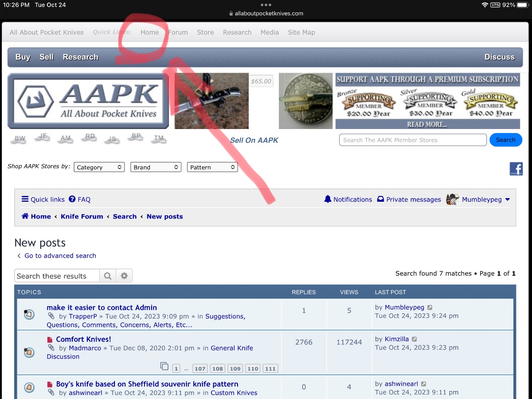Open the Category dropdown
The width and height of the screenshot is (532, 399).
click(x=99, y=167)
